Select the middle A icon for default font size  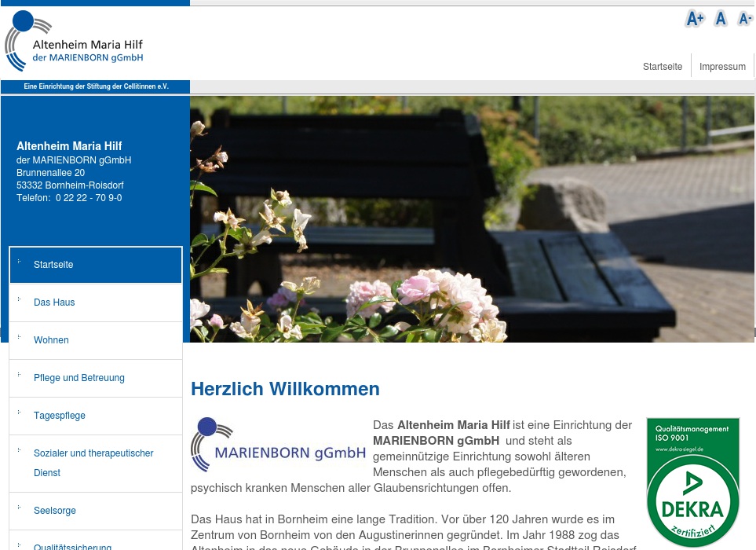(x=720, y=18)
